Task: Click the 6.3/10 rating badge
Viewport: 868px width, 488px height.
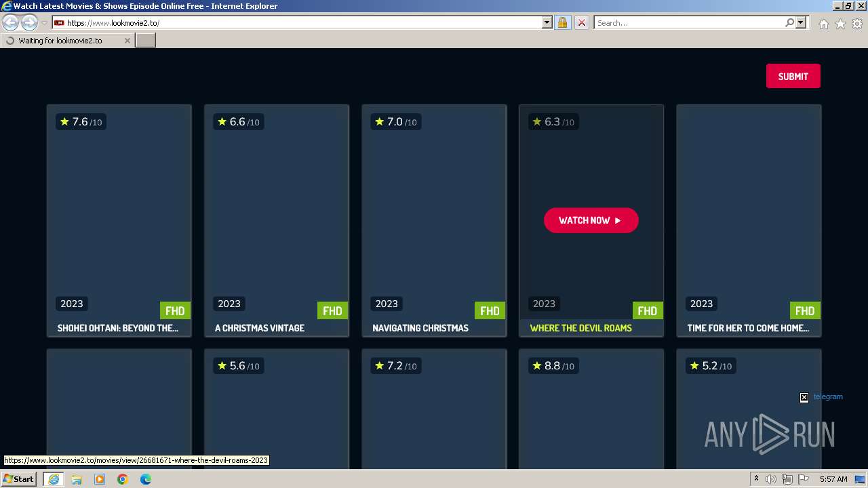Action: pyautogui.click(x=553, y=122)
